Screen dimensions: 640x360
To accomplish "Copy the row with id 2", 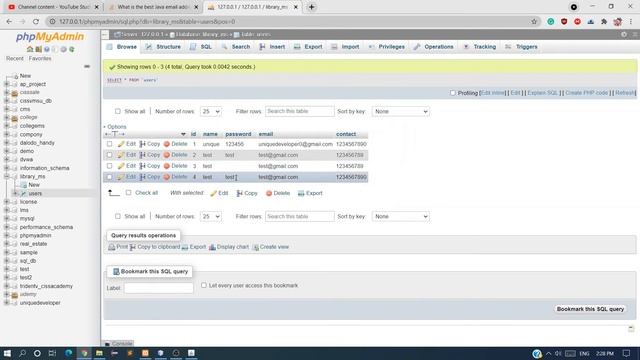I will [150, 155].
